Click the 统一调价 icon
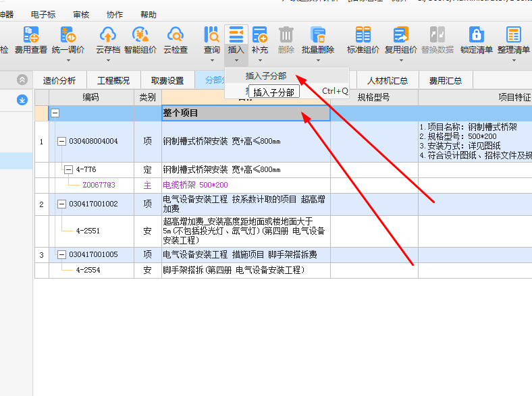 click(68, 34)
